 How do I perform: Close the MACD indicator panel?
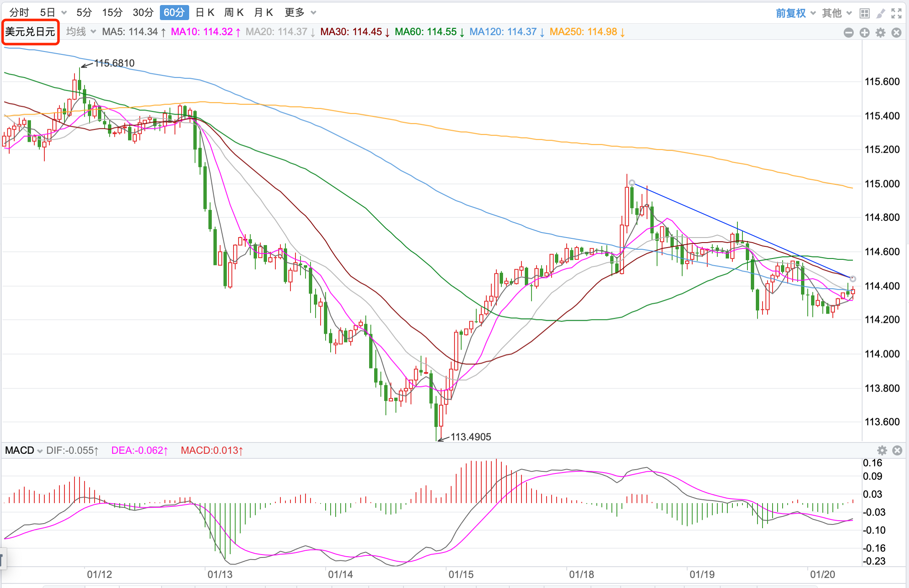pos(897,450)
